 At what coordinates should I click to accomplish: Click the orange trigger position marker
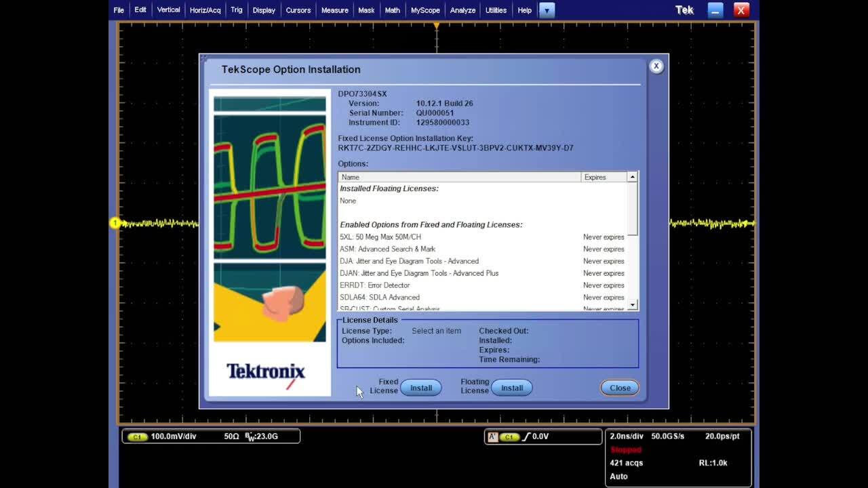coord(437,26)
